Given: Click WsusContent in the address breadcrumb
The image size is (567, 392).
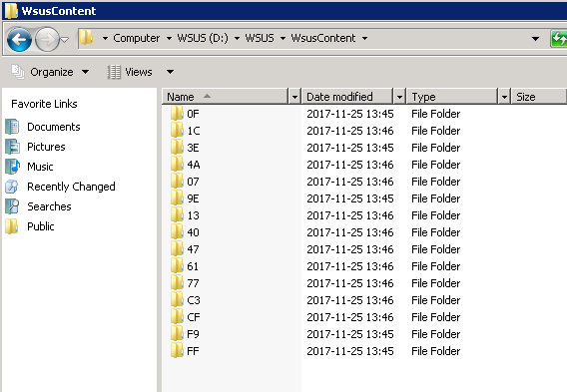Looking at the screenshot, I should coord(323,38).
